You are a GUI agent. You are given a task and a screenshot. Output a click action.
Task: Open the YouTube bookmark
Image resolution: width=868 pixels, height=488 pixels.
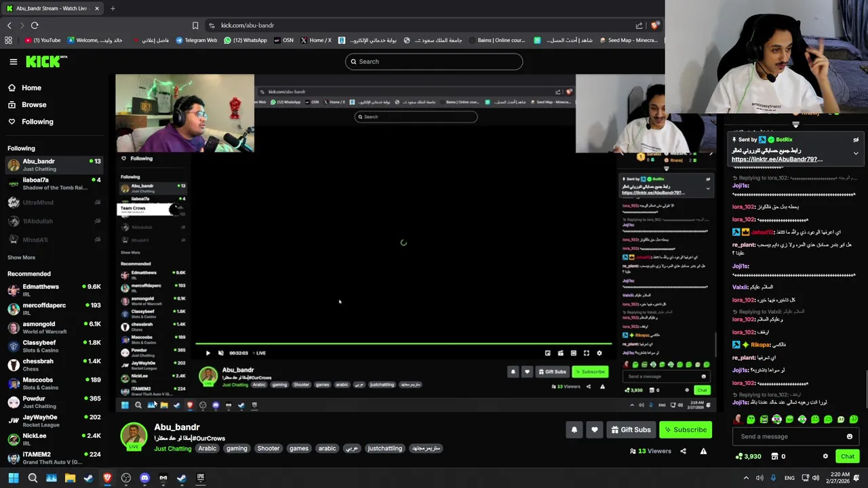click(42, 41)
